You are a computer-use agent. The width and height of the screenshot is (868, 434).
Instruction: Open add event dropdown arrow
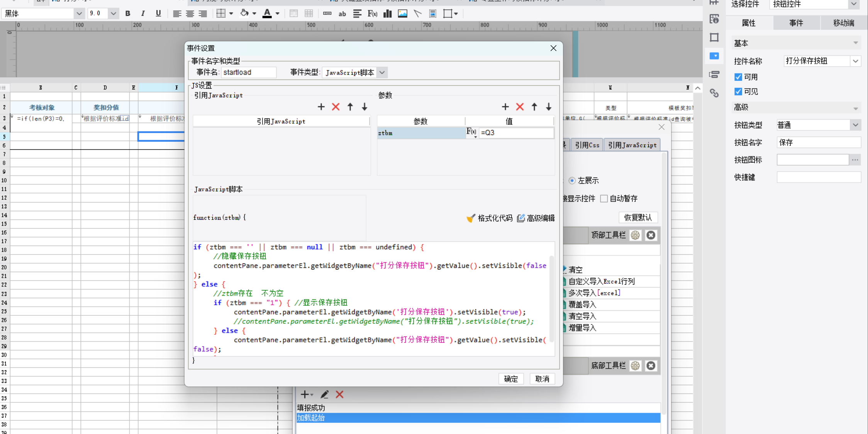tap(312, 395)
